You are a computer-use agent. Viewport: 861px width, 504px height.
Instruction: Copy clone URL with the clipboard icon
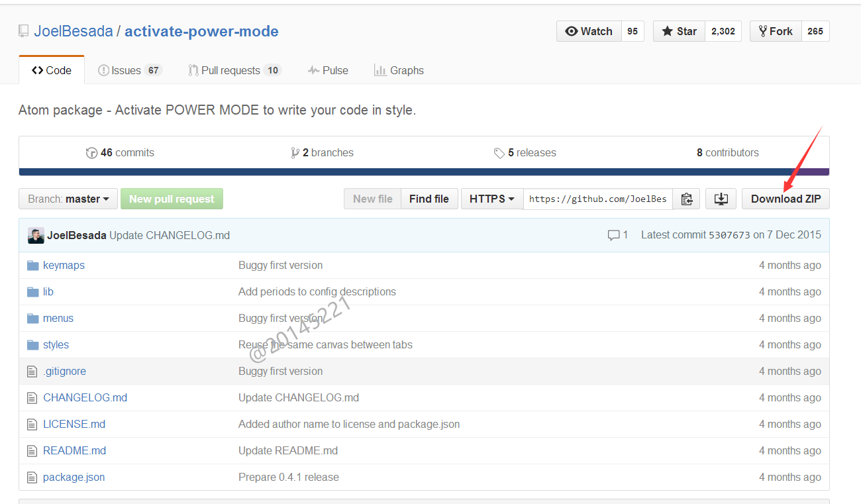[x=687, y=199]
